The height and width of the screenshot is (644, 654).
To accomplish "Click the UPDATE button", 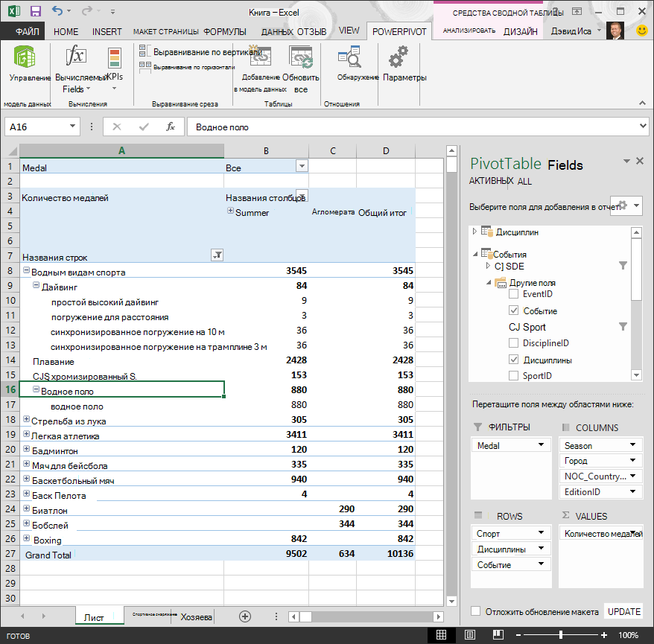I will click(624, 611).
